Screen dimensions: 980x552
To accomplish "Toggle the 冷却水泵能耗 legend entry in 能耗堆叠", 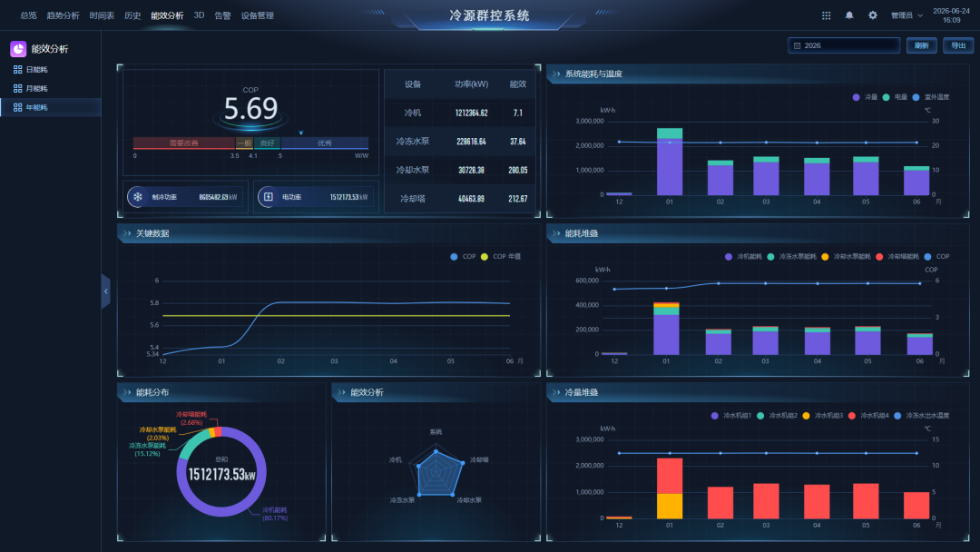I will pyautogui.click(x=847, y=256).
